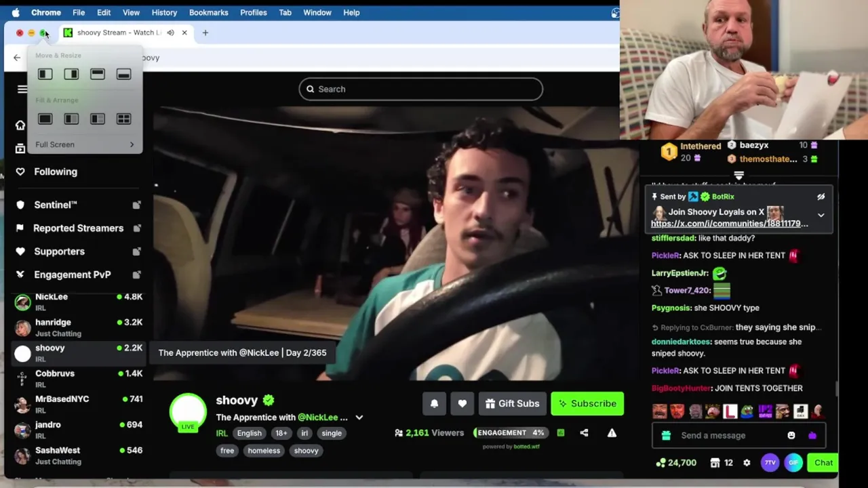Open the Apple menu
The height and width of the screenshot is (488, 868).
(16, 12)
